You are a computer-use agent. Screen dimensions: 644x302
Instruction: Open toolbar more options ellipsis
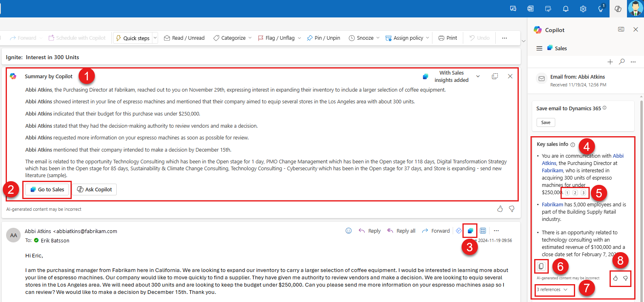(x=504, y=38)
